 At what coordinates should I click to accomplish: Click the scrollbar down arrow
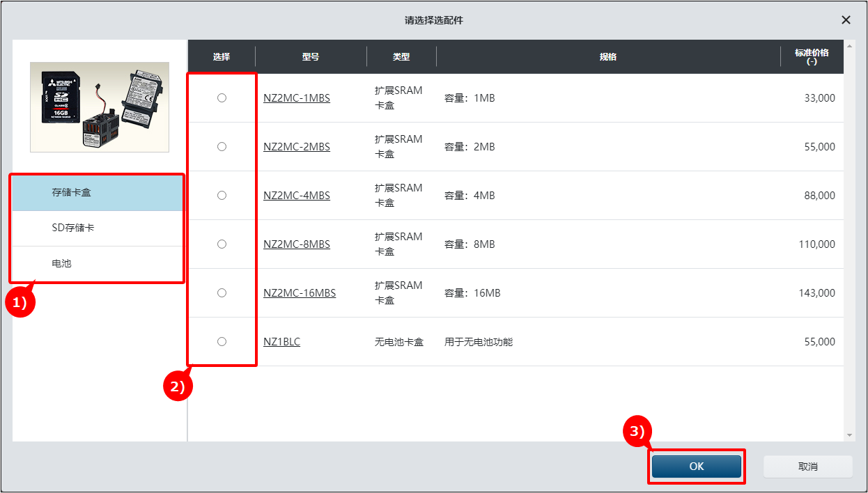point(849,435)
